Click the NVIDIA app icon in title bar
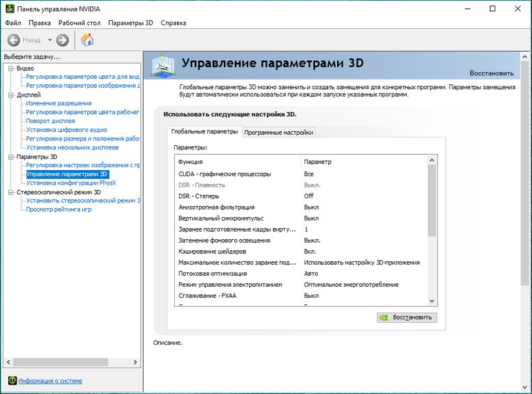The height and width of the screenshot is (394, 532). pyautogui.click(x=10, y=9)
